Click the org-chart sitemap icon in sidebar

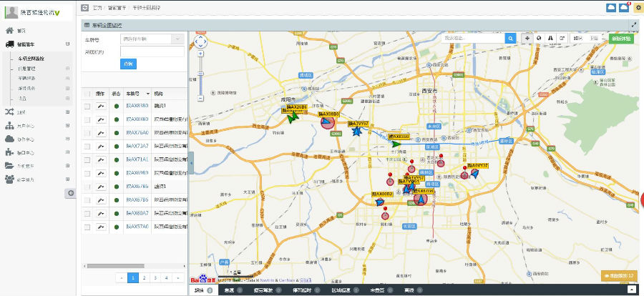(9, 126)
